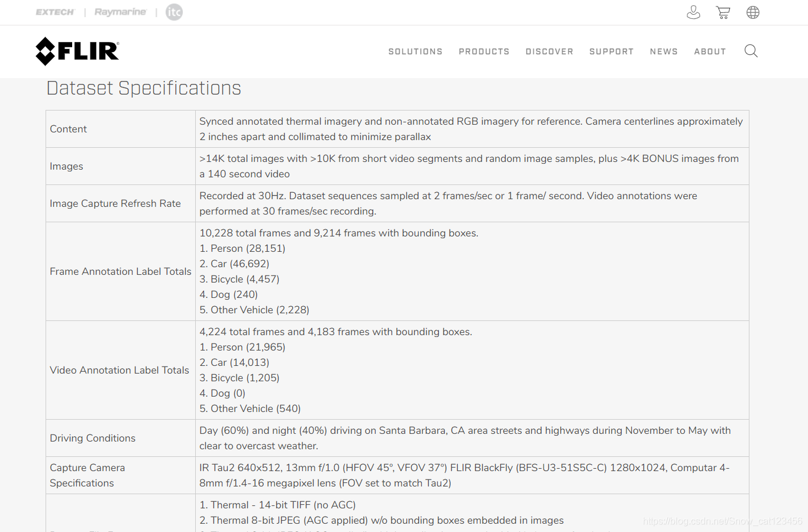Click the FLIR home logo

click(77, 51)
